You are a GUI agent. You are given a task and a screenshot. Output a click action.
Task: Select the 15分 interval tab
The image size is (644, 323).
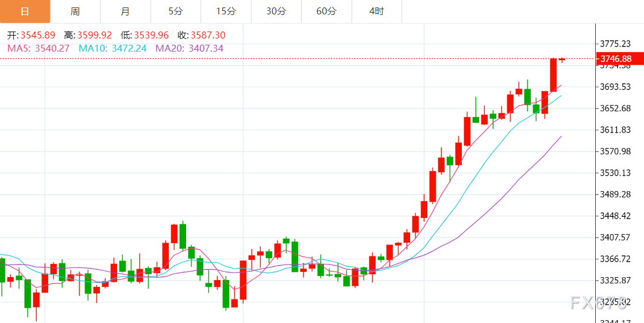(x=226, y=11)
